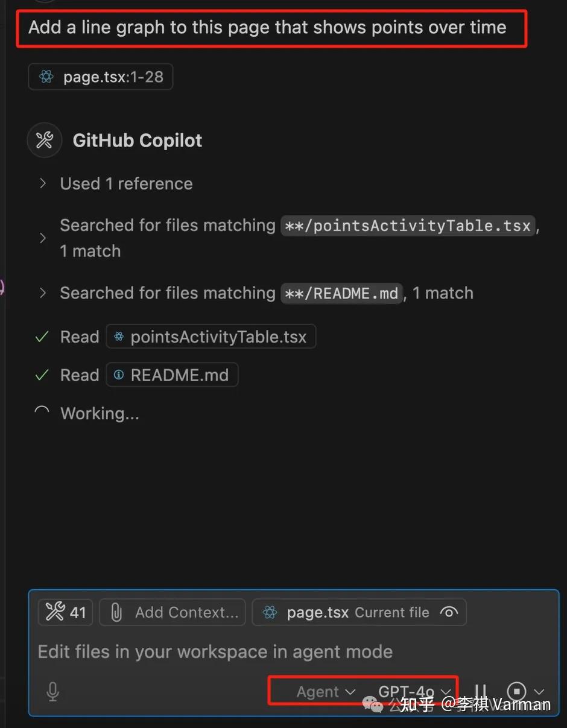The width and height of the screenshot is (567, 728).
Task: Click the GitHub Copilot avatar icon
Action: (x=44, y=141)
